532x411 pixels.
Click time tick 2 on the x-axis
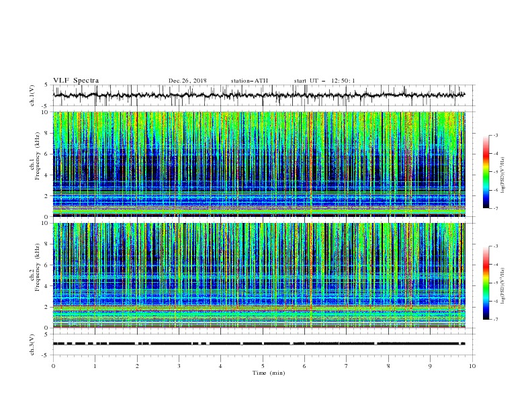[137, 366]
